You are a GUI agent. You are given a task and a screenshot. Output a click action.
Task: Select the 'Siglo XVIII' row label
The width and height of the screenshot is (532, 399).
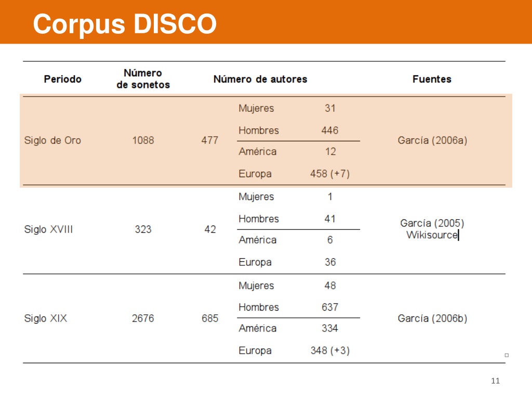[x=48, y=229]
